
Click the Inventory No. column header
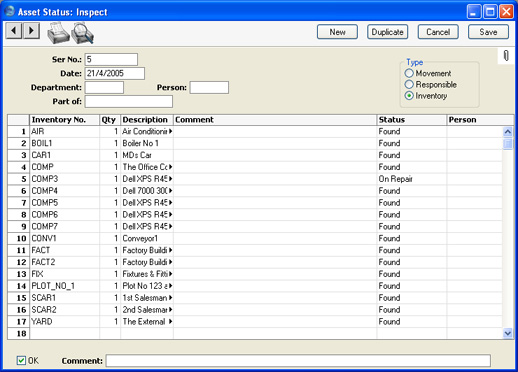(x=65, y=120)
